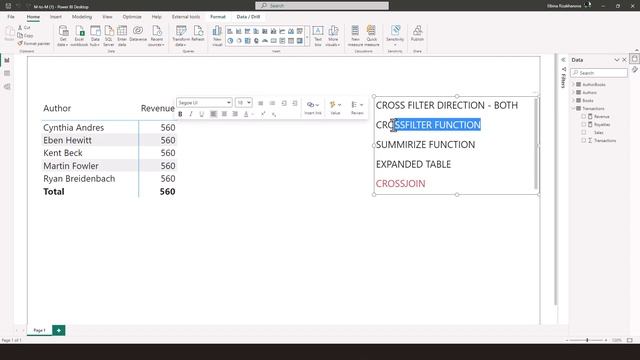Click the Data pane search field
Screen dimensions: 640x360
pos(599,73)
